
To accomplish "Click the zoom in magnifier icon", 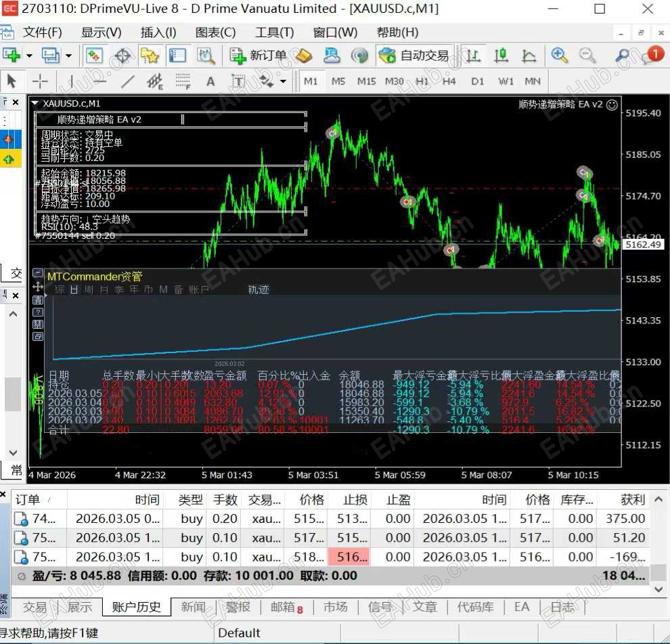I will coord(559,55).
